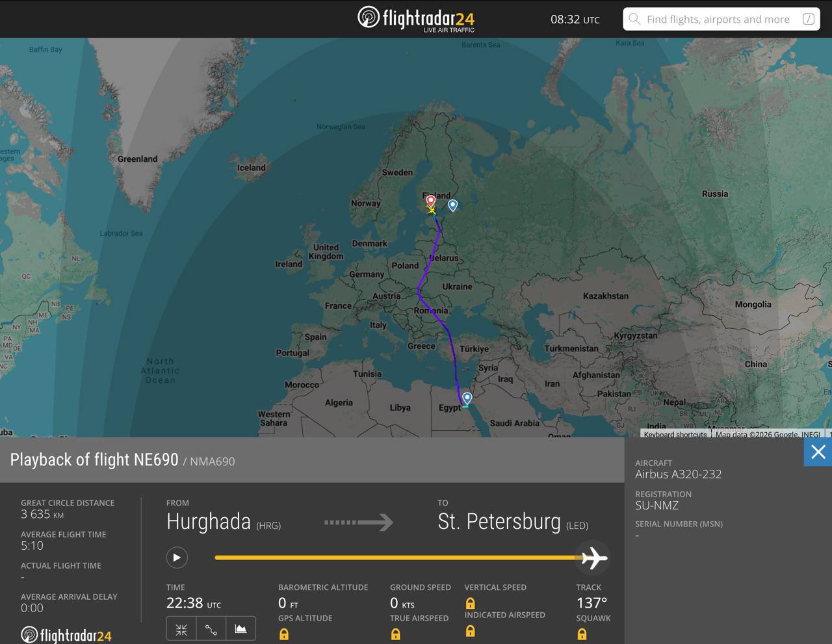The height and width of the screenshot is (644, 832).
Task: Click the Russia label on the map
Action: [x=715, y=194]
